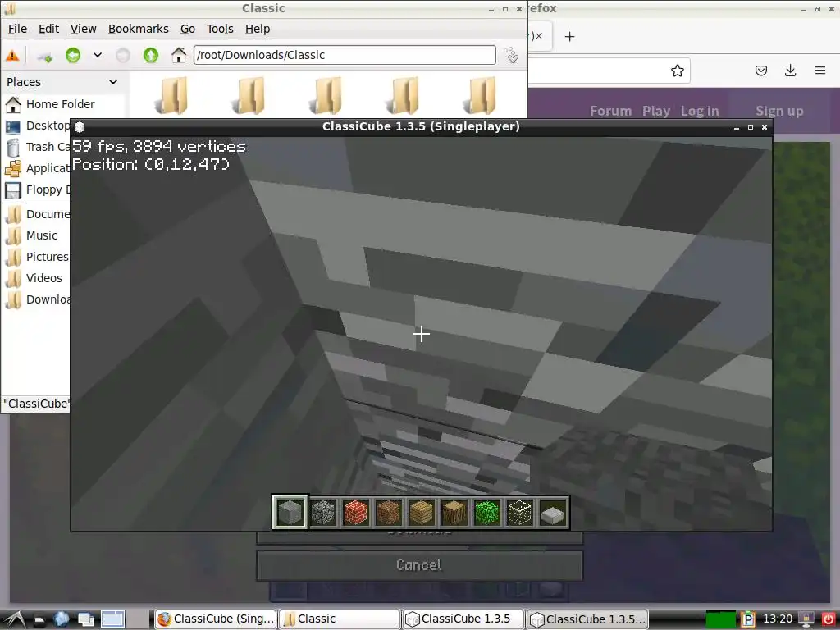
Task: Select the dirt block in hotbar
Action: pyautogui.click(x=388, y=512)
